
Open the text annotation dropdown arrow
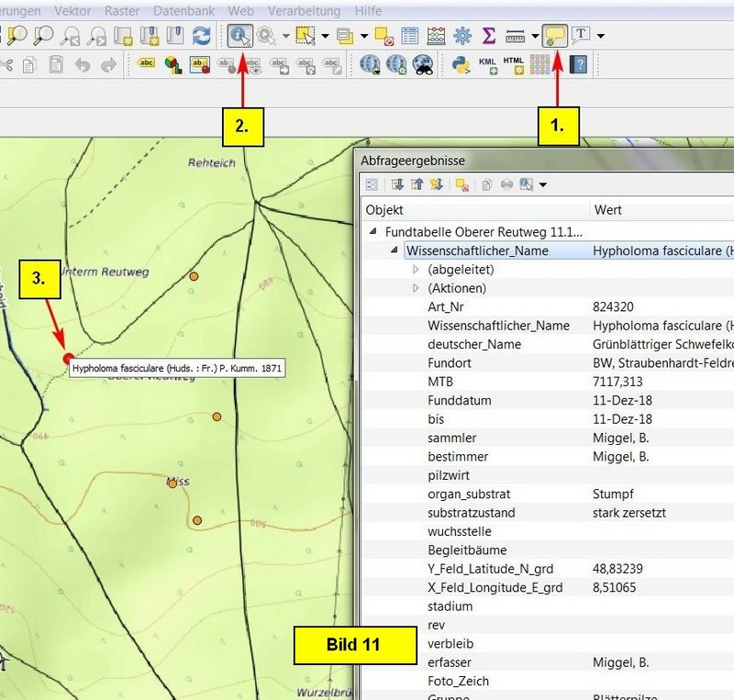click(600, 36)
